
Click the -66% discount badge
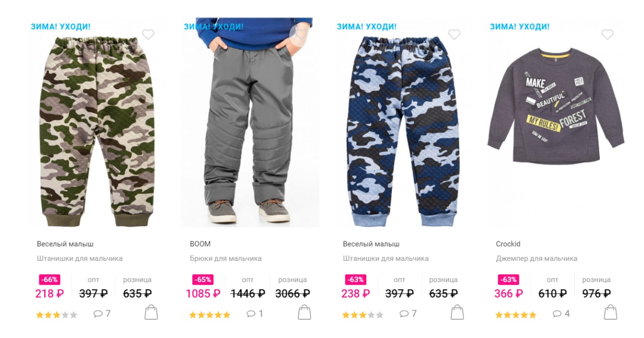[x=50, y=280]
